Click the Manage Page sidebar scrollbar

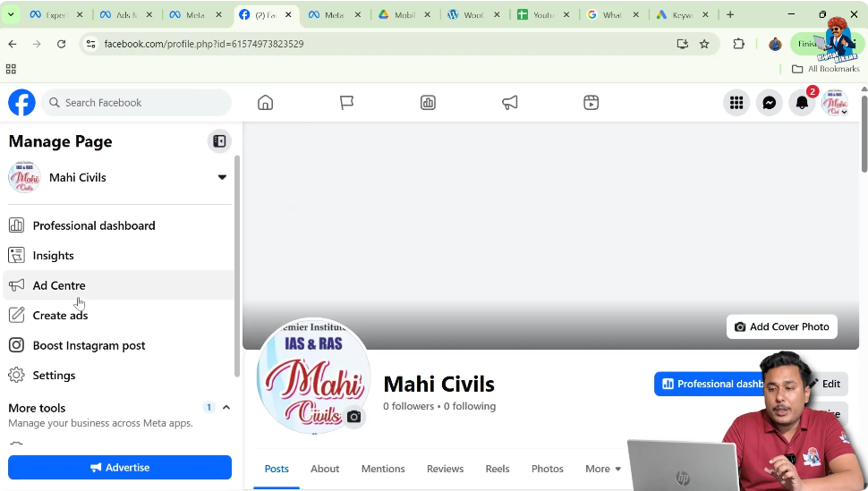237,266
